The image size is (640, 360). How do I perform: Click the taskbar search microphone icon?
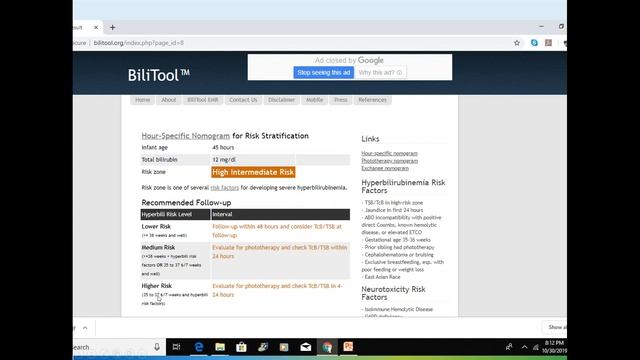157,347
